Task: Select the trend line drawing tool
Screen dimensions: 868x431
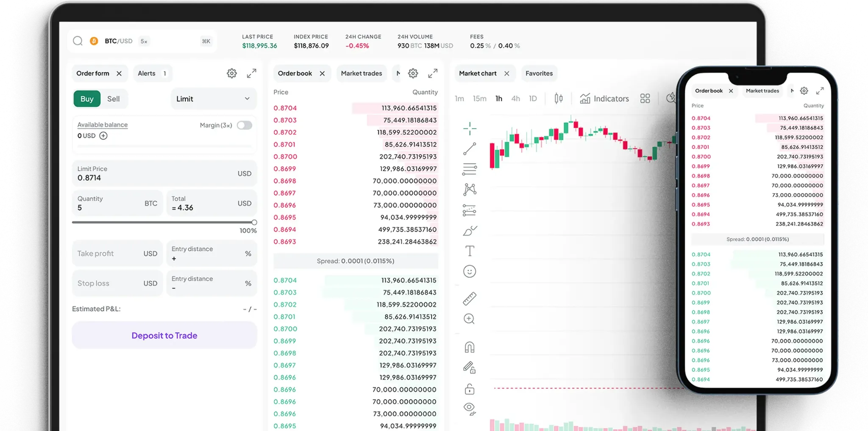Action: (470, 149)
